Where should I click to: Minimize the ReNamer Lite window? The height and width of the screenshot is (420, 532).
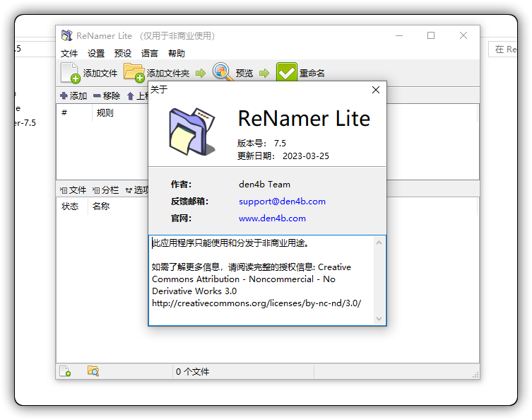coord(399,35)
